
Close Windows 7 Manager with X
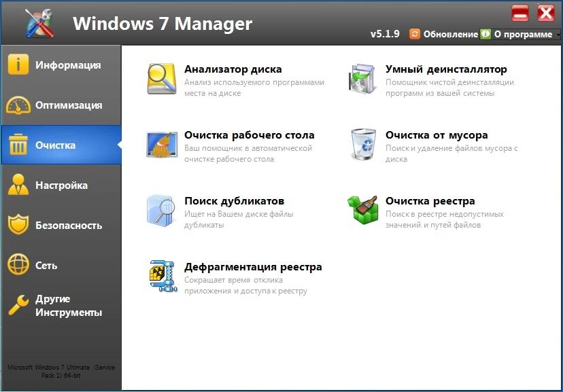tap(546, 14)
